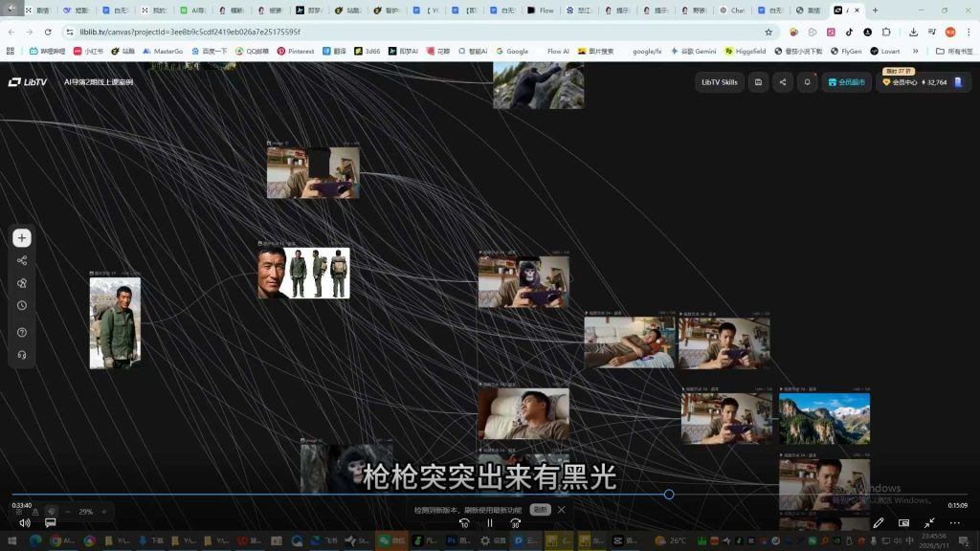Open the LibTV Skills button
The height and width of the screenshot is (551, 980).
click(x=720, y=82)
